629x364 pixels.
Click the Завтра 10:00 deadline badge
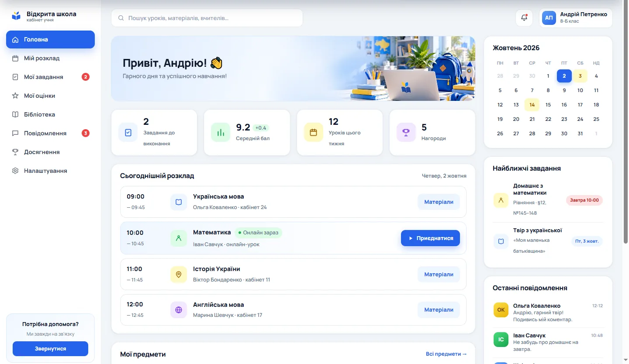pos(584,200)
